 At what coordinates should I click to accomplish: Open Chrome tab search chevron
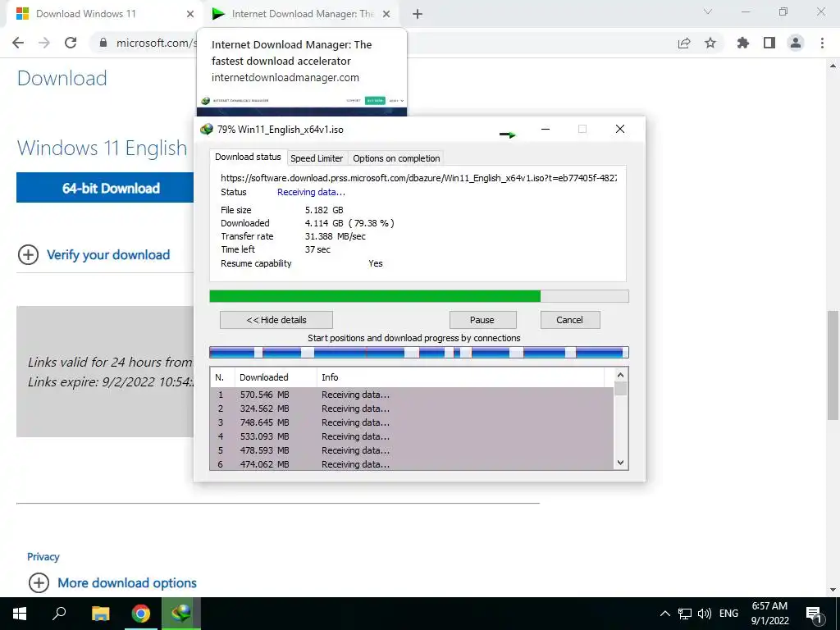708,11
